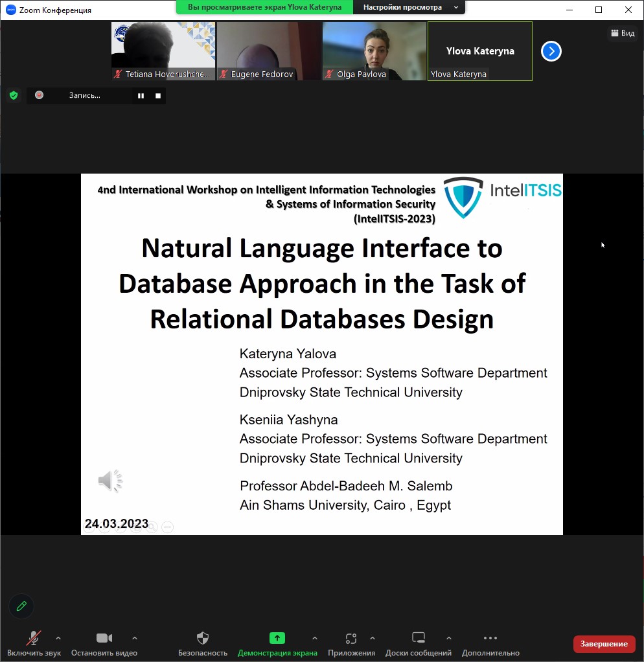
Task: Stop the recording
Action: tap(157, 96)
